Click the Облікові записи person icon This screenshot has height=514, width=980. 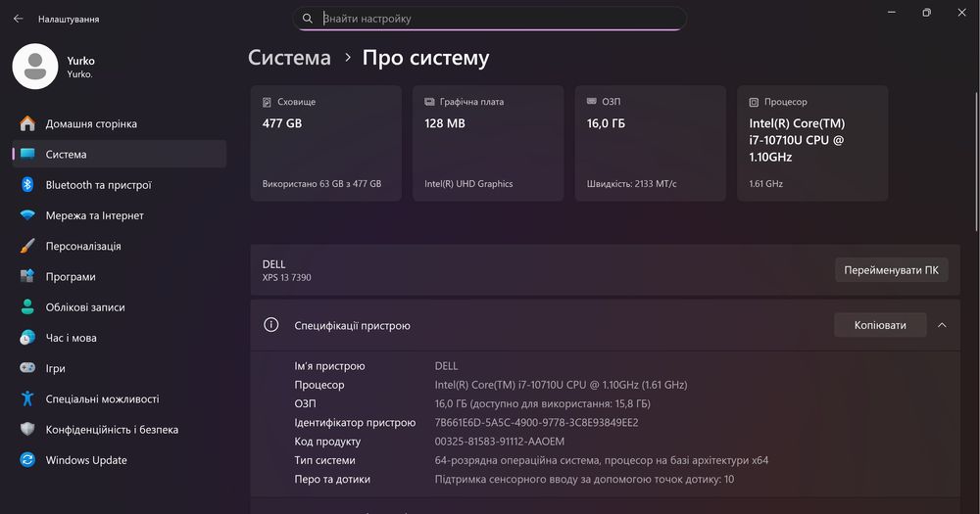pos(27,306)
